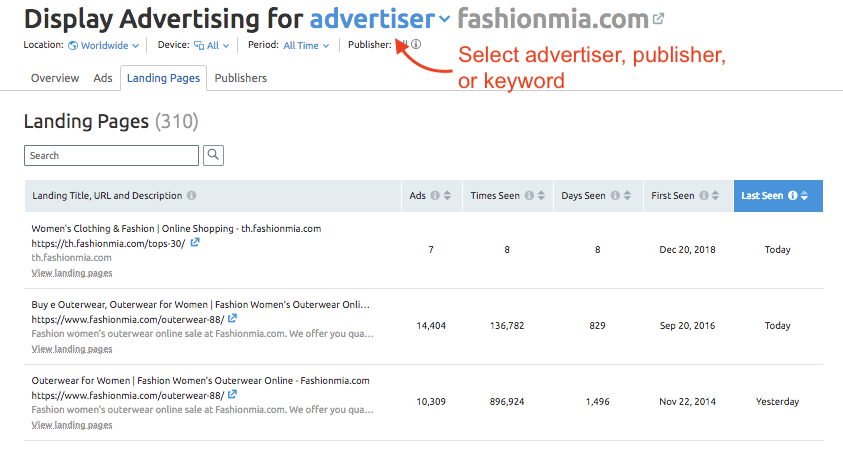The image size is (843, 452).
Task: View landing pages for Outerwear for Women row
Action: [x=72, y=425]
